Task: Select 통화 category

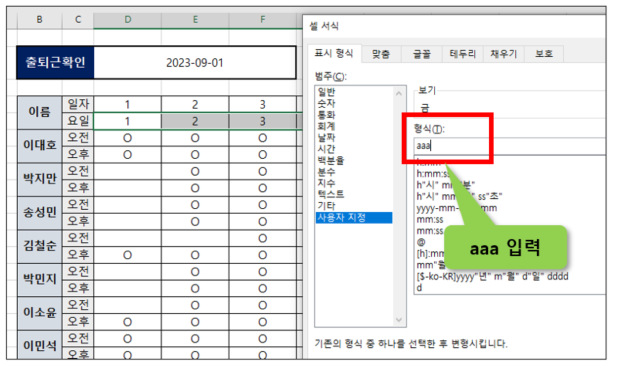Action: click(x=326, y=115)
